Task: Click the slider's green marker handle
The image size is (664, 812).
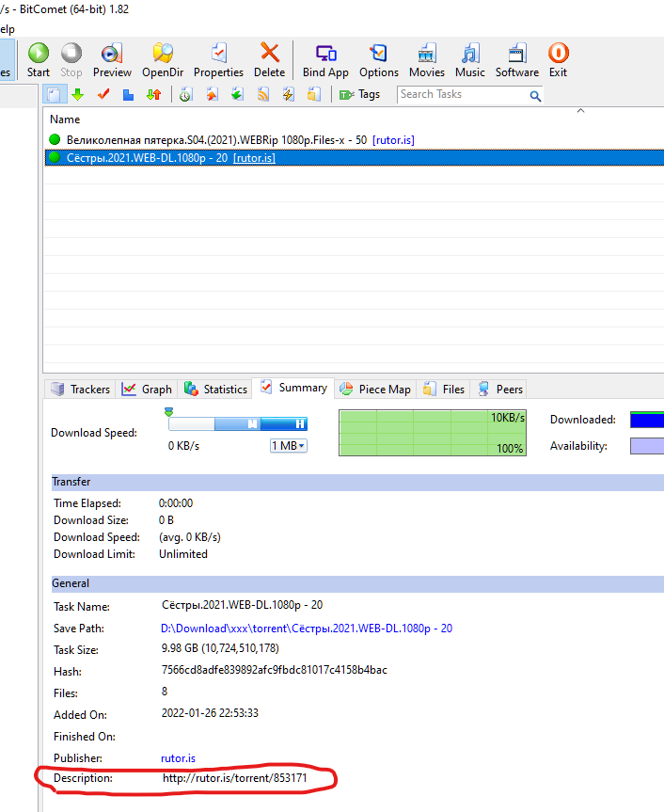Action: pyautogui.click(x=168, y=412)
